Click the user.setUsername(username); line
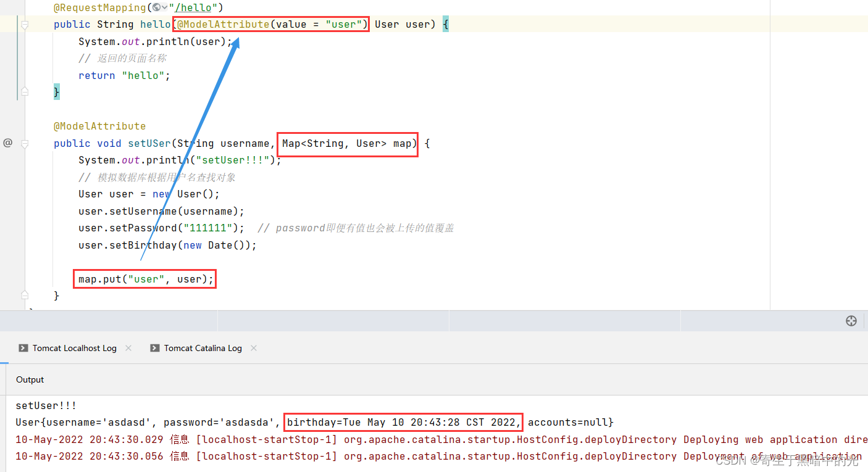The image size is (868, 472). click(x=162, y=211)
